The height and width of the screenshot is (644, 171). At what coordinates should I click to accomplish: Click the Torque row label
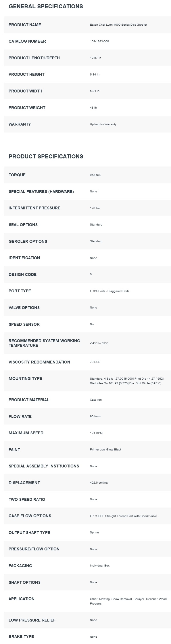(17, 175)
